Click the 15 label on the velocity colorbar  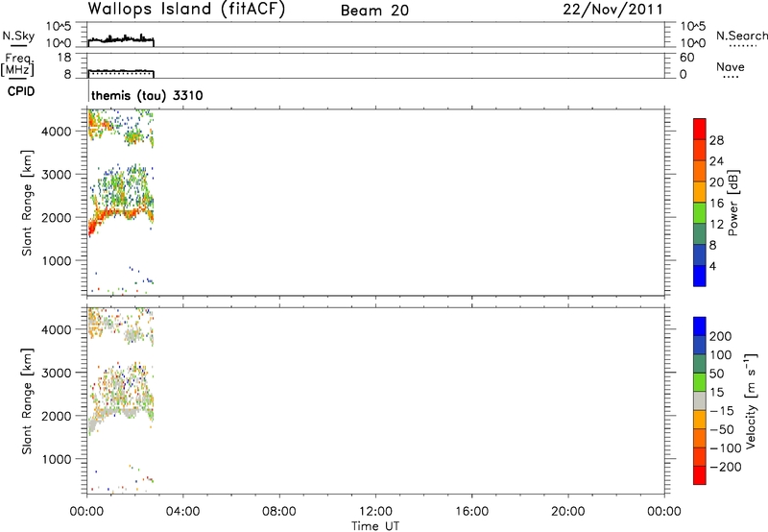pos(716,393)
